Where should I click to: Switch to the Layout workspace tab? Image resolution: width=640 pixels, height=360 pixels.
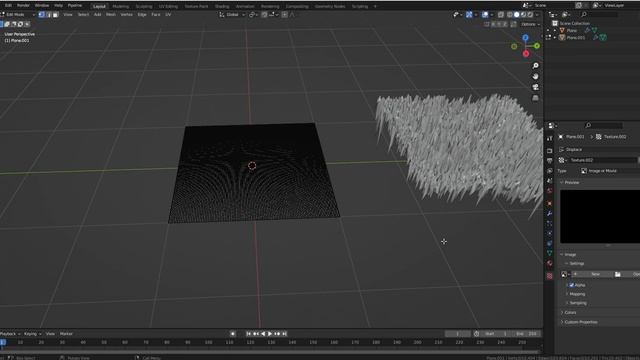coord(99,6)
